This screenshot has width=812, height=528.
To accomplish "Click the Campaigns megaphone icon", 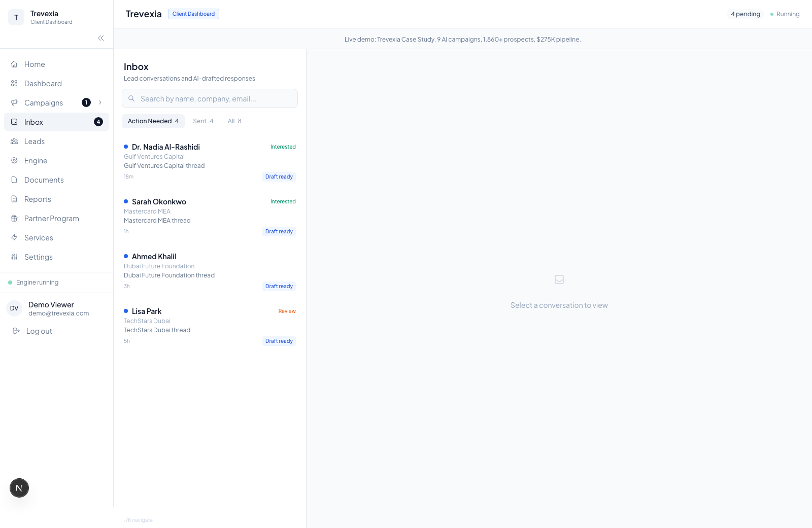I will click(14, 103).
